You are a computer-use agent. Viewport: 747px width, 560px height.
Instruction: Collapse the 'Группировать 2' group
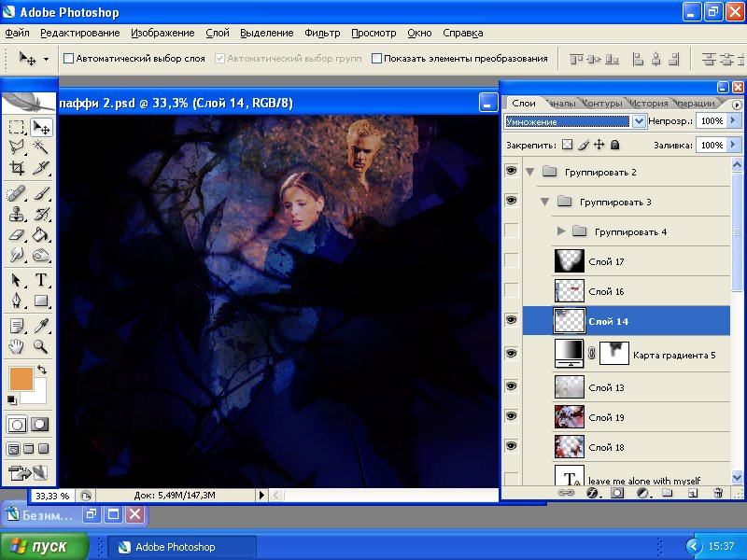pos(530,172)
